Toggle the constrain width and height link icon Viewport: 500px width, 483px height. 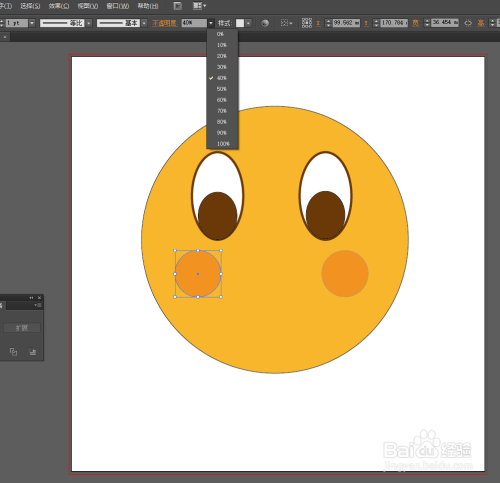click(x=468, y=23)
